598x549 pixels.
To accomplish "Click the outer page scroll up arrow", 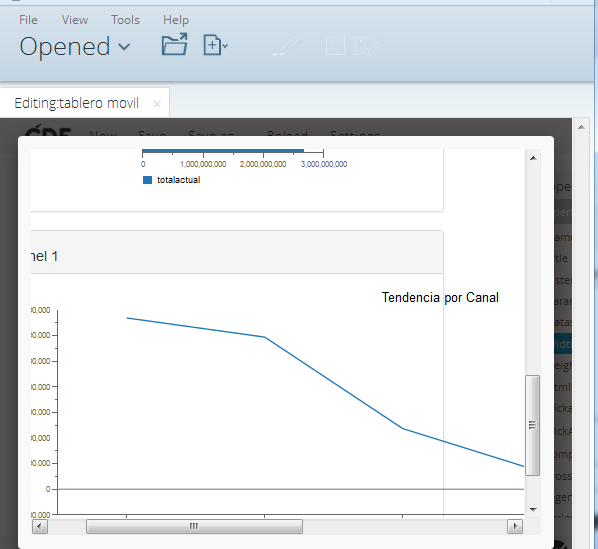I will [x=581, y=127].
